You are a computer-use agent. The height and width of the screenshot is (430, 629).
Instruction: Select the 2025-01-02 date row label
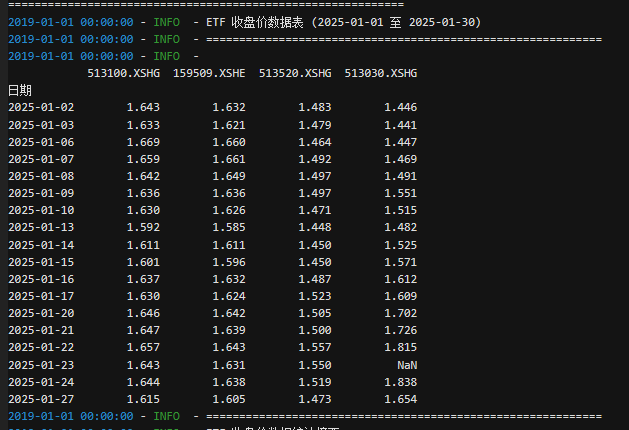click(41, 107)
